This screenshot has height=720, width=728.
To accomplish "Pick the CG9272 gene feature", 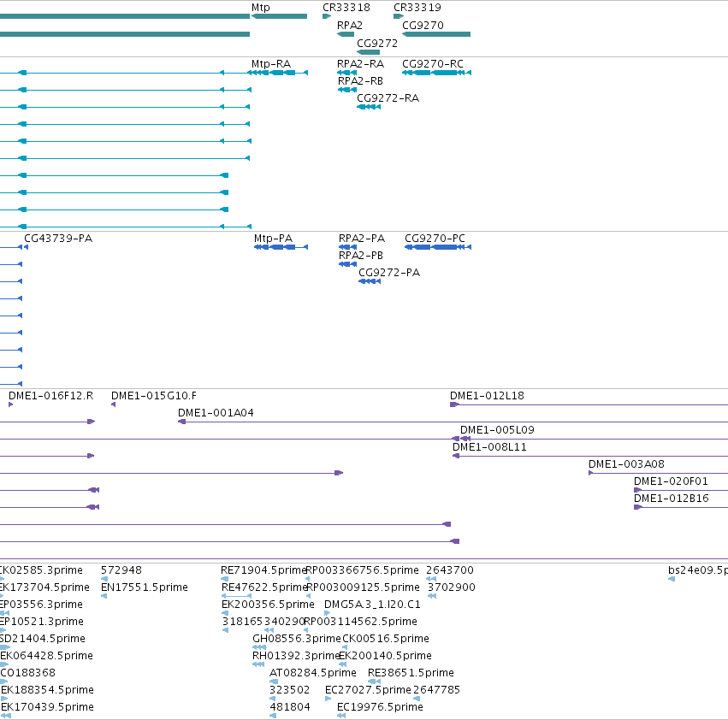I will pos(368,52).
